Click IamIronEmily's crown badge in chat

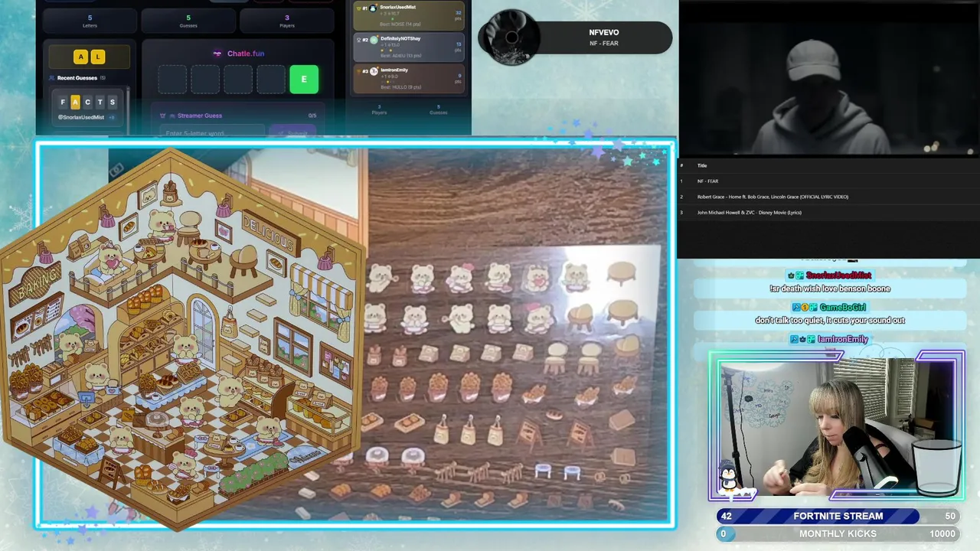(x=802, y=339)
